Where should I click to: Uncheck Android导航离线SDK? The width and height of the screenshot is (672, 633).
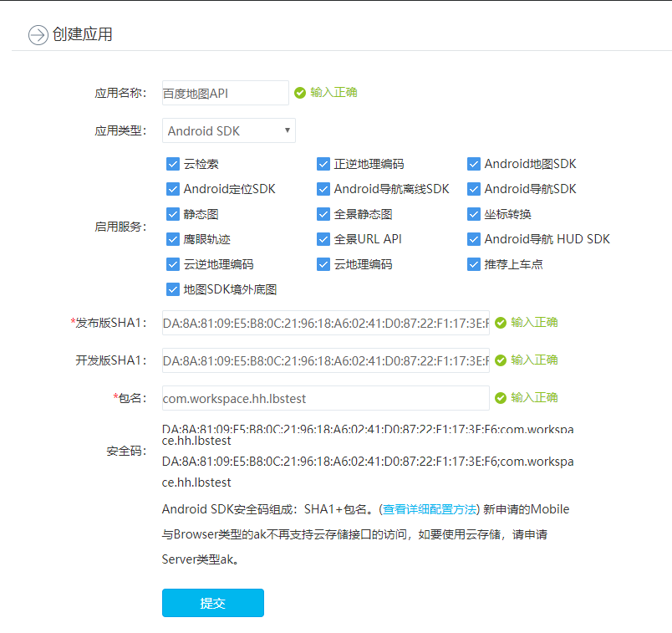click(323, 189)
